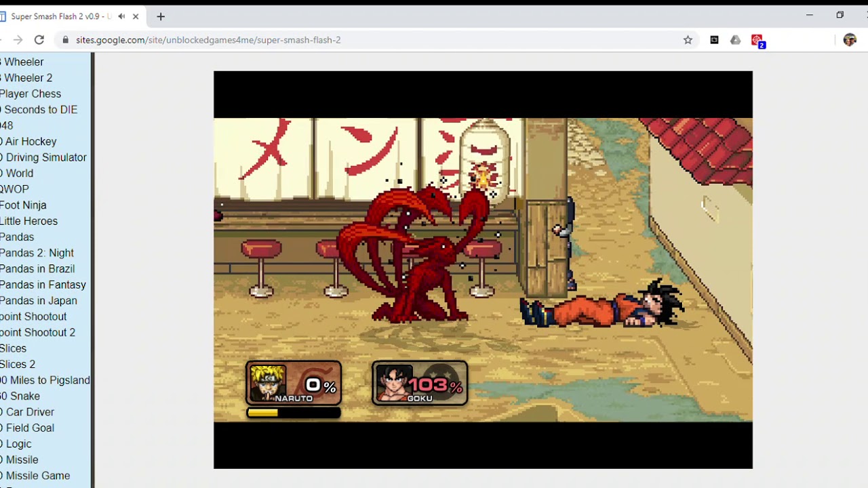Open the Driving Simulator link
The height and width of the screenshot is (488, 868).
point(44,157)
